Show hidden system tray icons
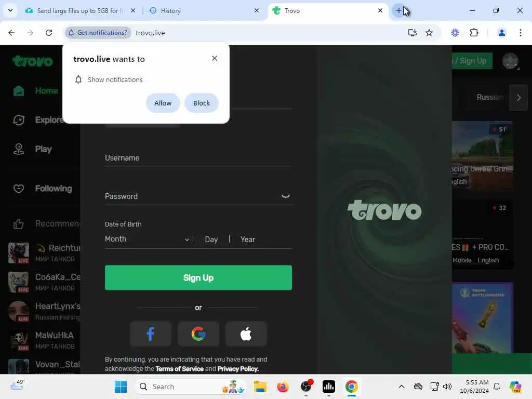This screenshot has width=532, height=399. (402, 387)
